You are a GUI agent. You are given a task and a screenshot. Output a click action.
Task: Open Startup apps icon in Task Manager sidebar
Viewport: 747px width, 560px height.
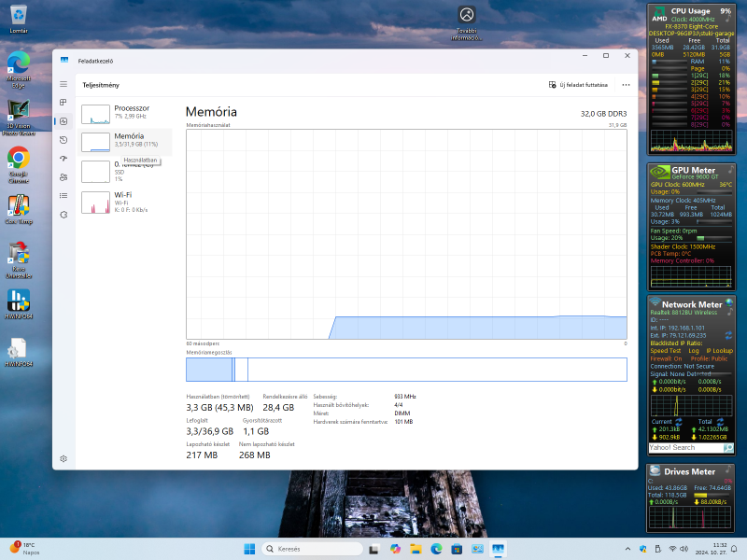pyautogui.click(x=63, y=159)
